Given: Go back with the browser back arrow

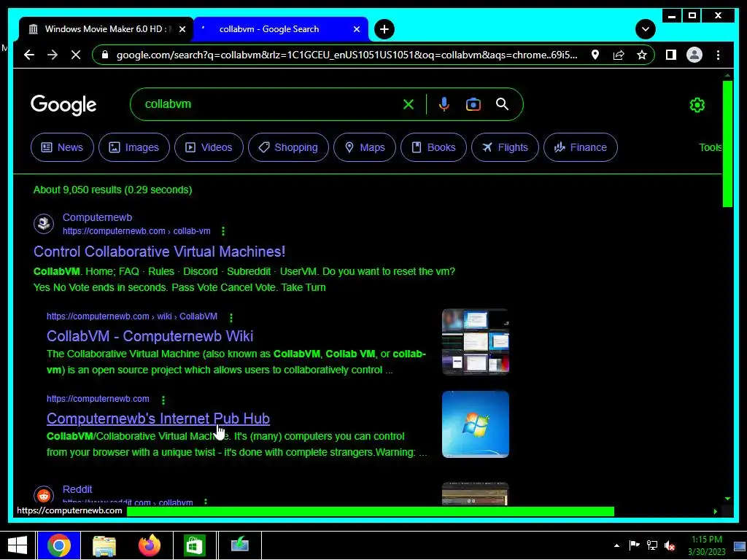Looking at the screenshot, I should (x=29, y=55).
